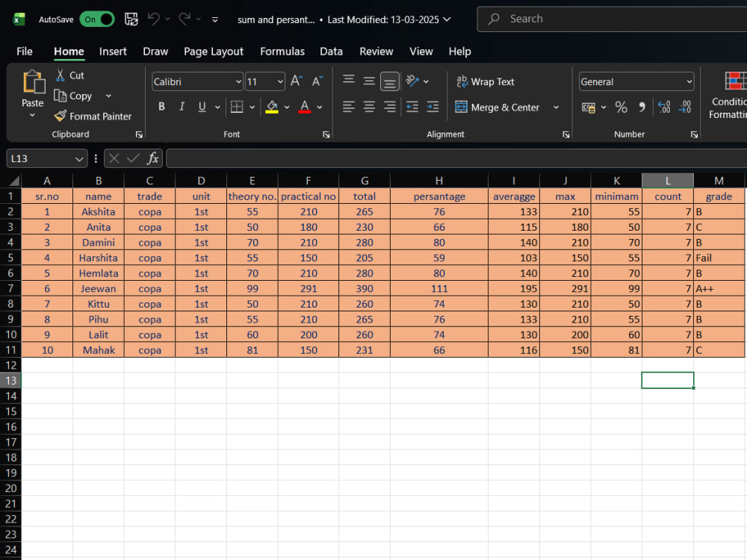Apply the yellow Fill Color swatch
The image size is (747, 560).
tap(272, 107)
